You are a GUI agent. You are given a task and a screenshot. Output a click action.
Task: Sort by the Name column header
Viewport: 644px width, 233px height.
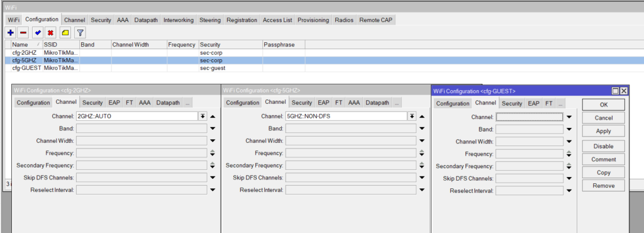[26, 44]
